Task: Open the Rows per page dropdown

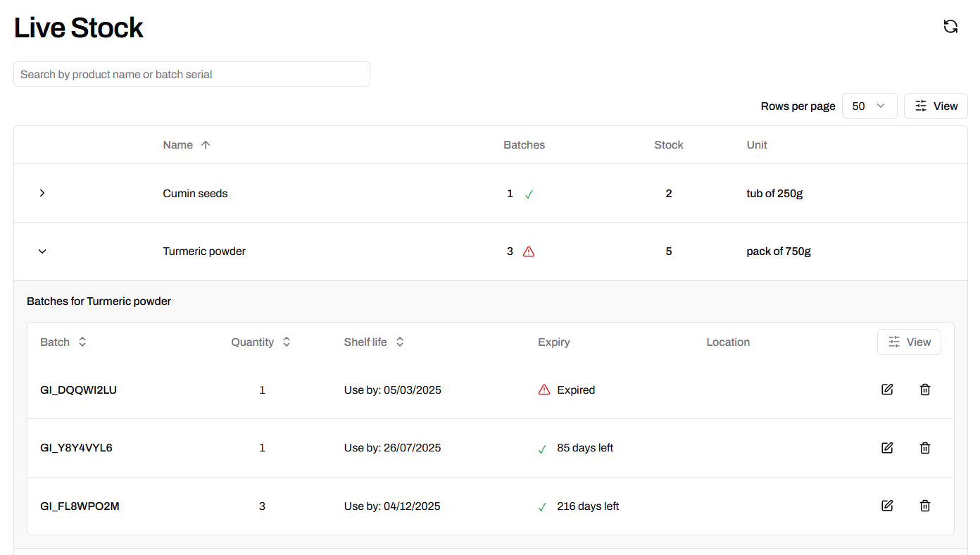Action: click(869, 106)
